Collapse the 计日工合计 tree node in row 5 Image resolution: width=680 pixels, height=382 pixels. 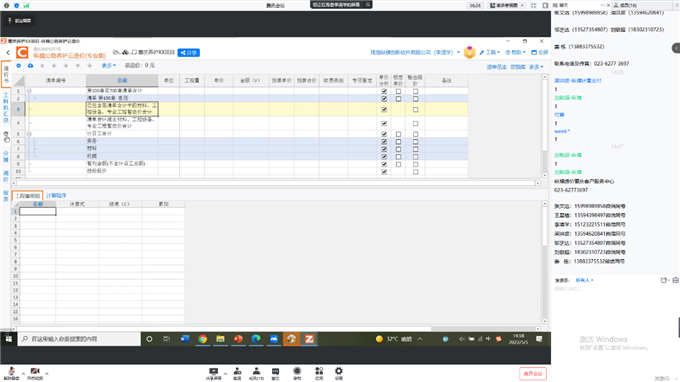point(29,134)
